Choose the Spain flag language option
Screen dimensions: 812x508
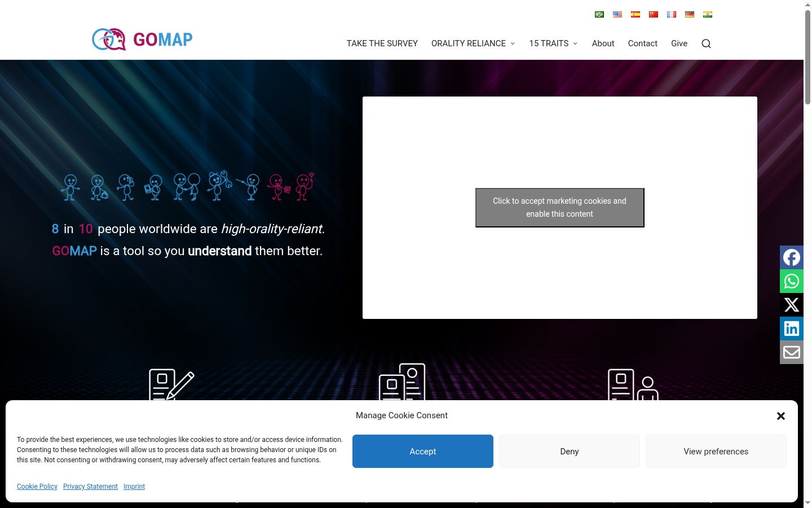click(x=636, y=15)
